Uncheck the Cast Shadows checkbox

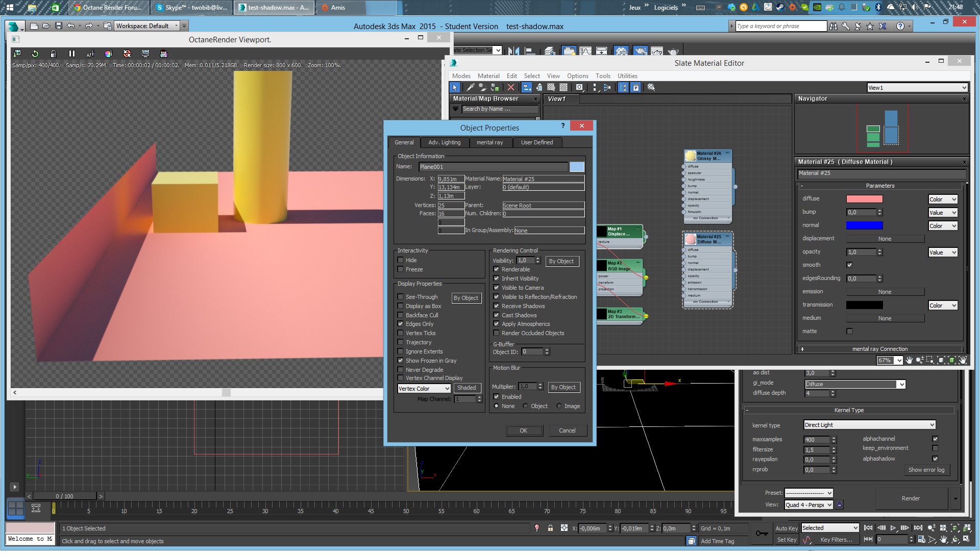pyautogui.click(x=496, y=315)
